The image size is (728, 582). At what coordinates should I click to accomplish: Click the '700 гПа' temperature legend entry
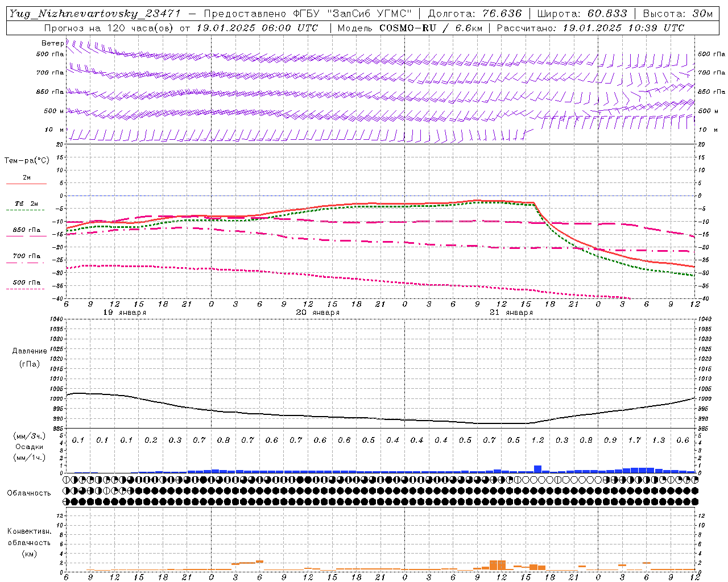tap(27, 256)
